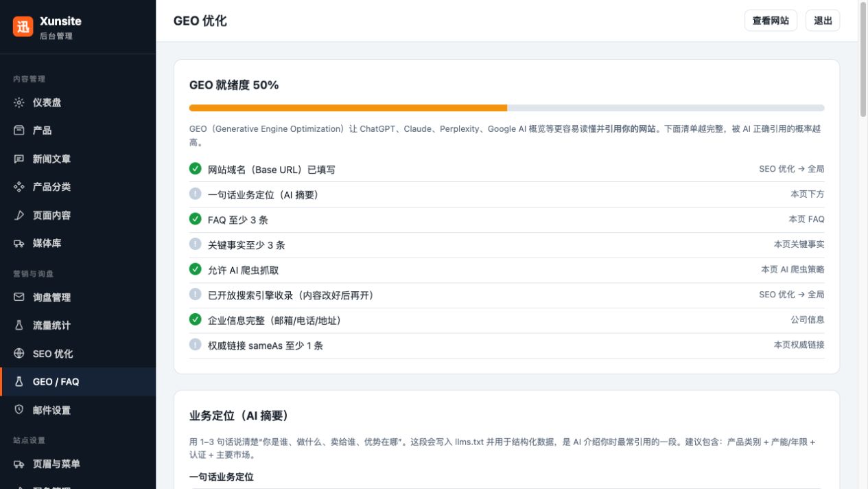Follow the 公司信息 link

point(808,319)
